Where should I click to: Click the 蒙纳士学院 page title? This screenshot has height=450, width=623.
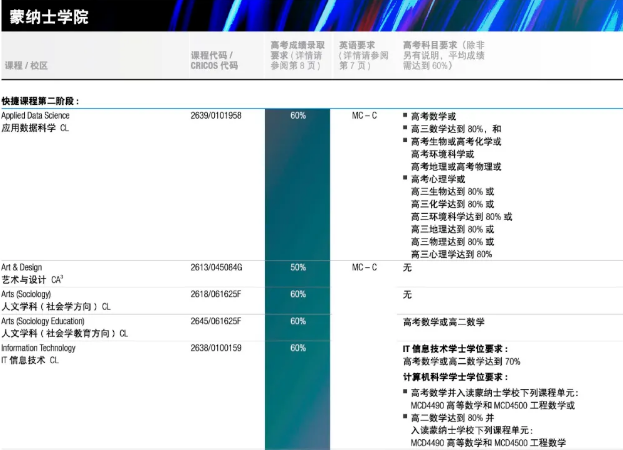(x=48, y=16)
